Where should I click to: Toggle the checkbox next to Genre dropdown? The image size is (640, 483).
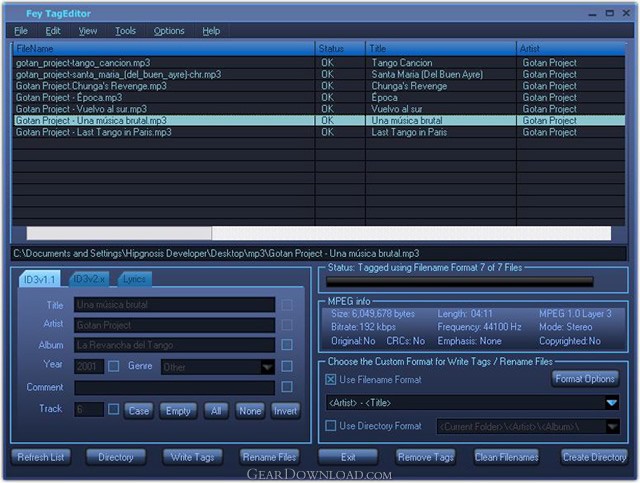(287, 366)
